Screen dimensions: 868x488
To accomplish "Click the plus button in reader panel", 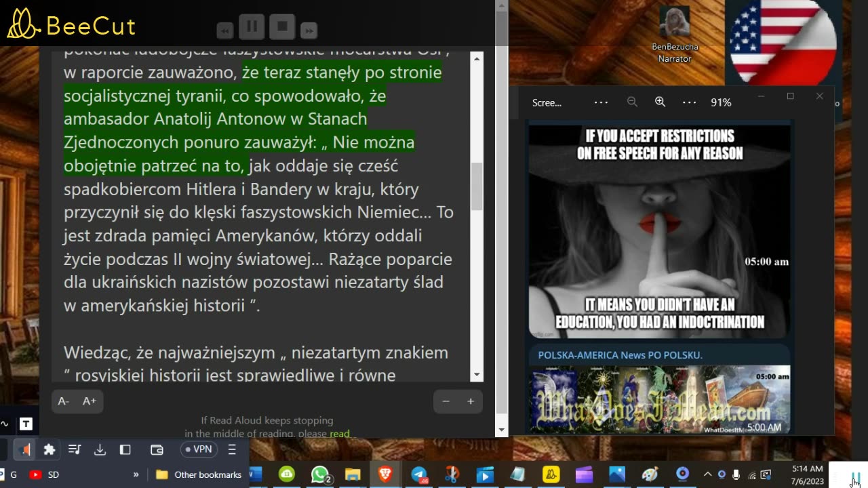I will pos(471,401).
